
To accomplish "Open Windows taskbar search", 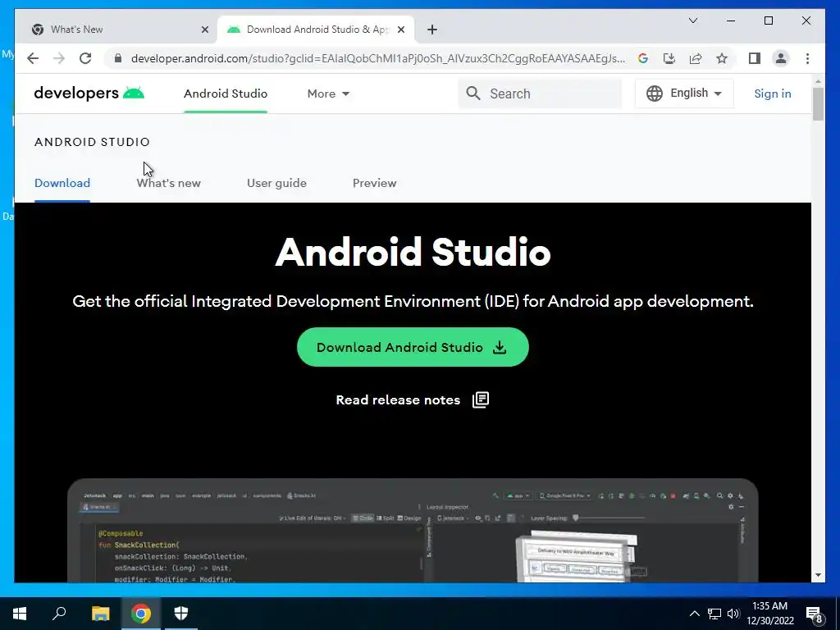I will point(59,613).
